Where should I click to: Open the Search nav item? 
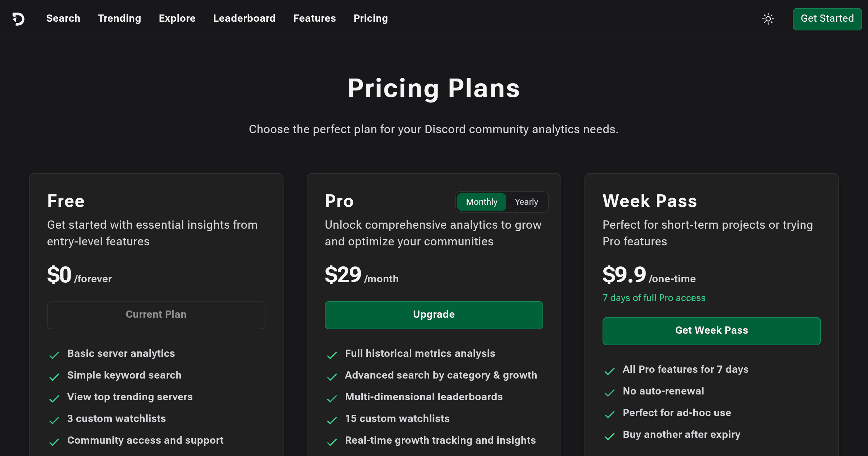coord(63,18)
